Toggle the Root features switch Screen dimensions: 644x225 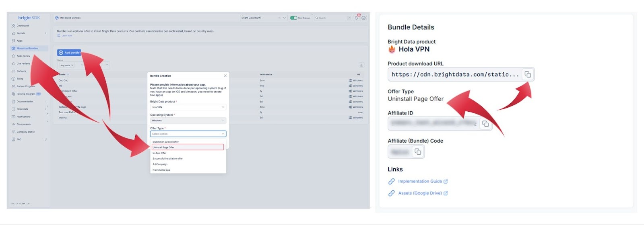[294, 18]
